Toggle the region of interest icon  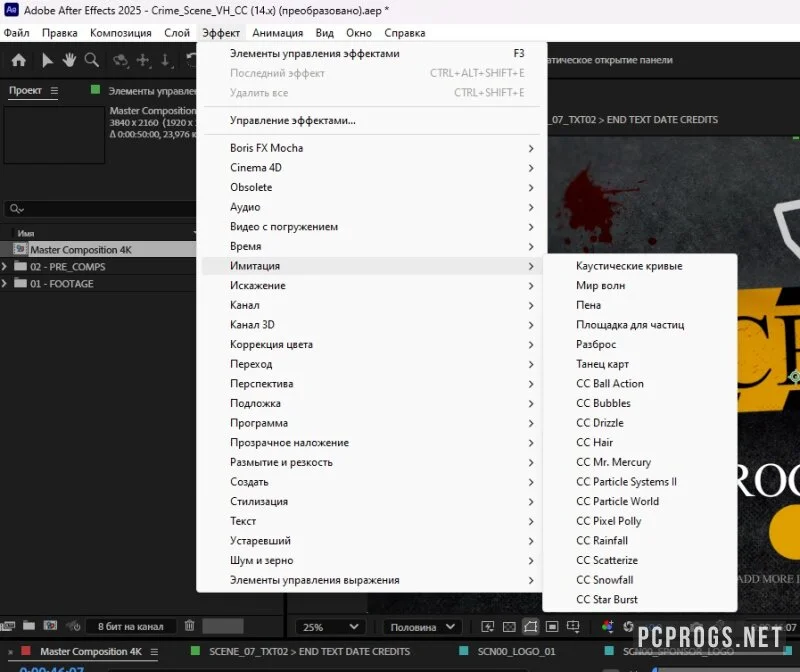point(552,627)
